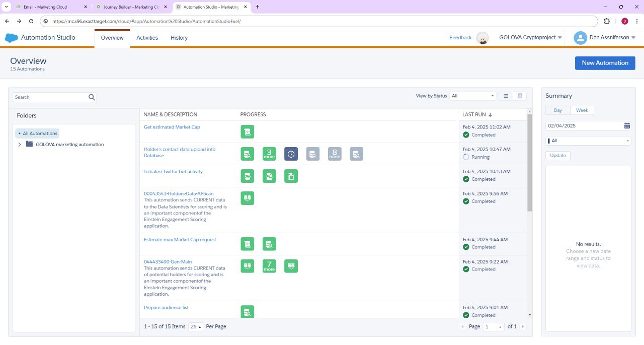
Task: Open the calendar date picker icon
Action: pyautogui.click(x=627, y=126)
